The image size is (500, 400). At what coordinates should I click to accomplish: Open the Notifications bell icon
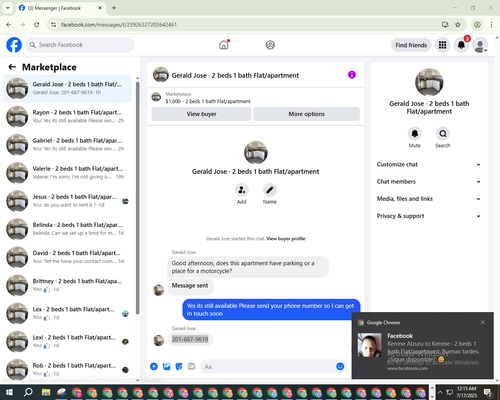pos(461,45)
